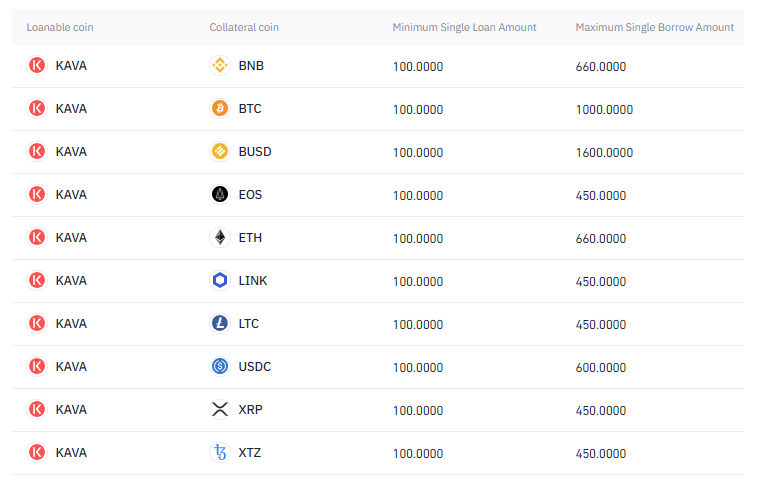Click the EOS coin icon
This screenshot has width=757, height=486.
click(220, 194)
